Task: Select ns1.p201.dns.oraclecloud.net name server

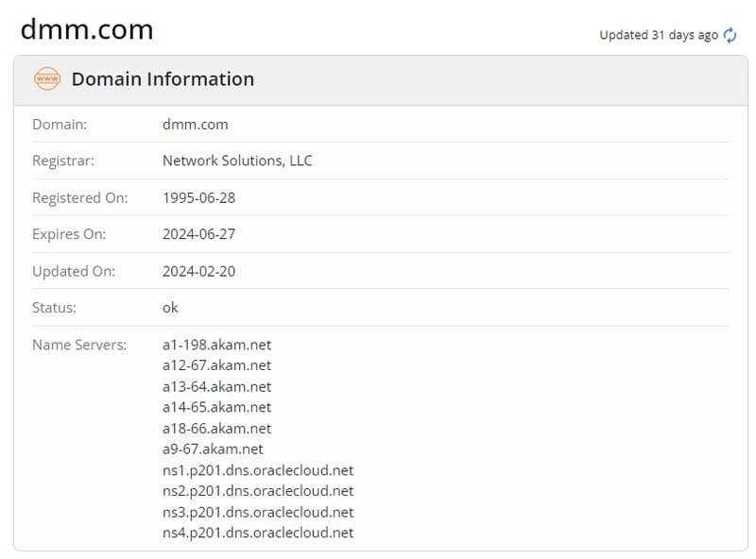Action: pos(258,469)
